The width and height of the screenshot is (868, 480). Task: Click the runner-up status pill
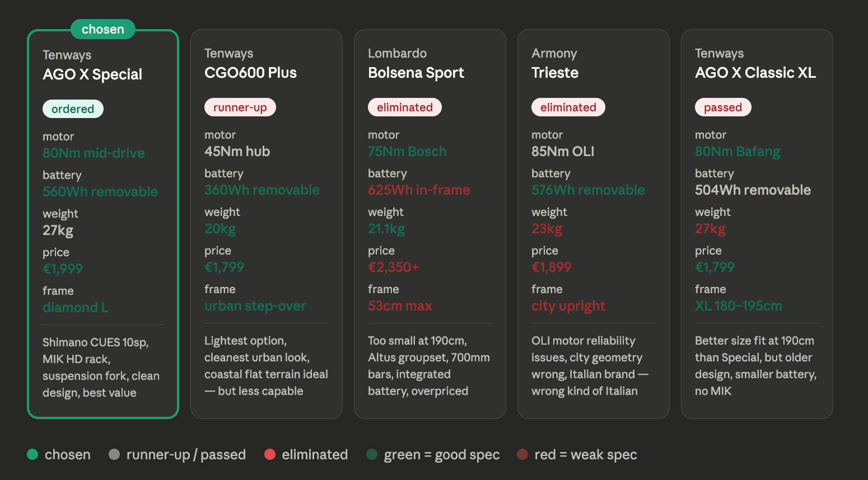coord(240,107)
